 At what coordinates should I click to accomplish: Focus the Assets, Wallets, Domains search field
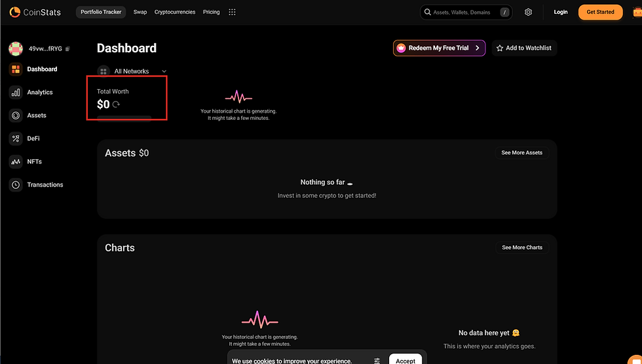(x=466, y=12)
